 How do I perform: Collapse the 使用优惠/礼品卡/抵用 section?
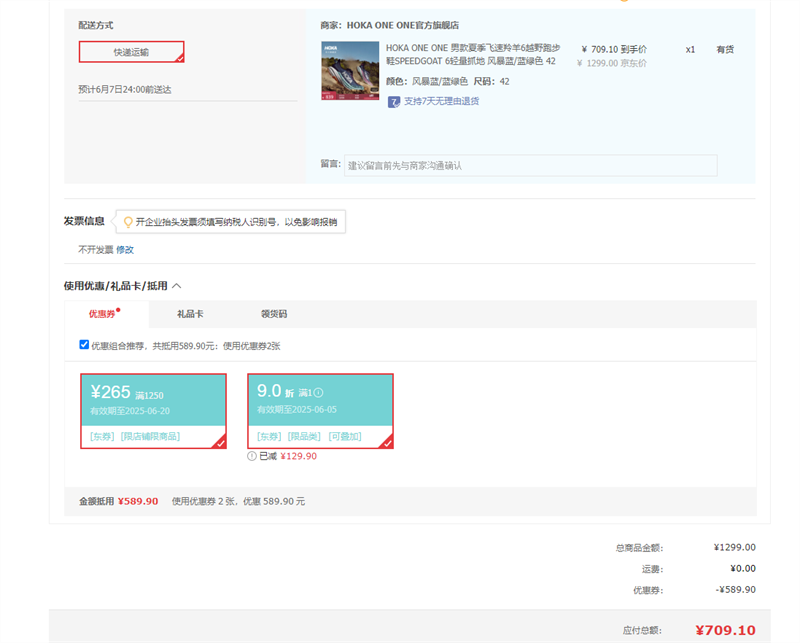pyautogui.click(x=177, y=286)
